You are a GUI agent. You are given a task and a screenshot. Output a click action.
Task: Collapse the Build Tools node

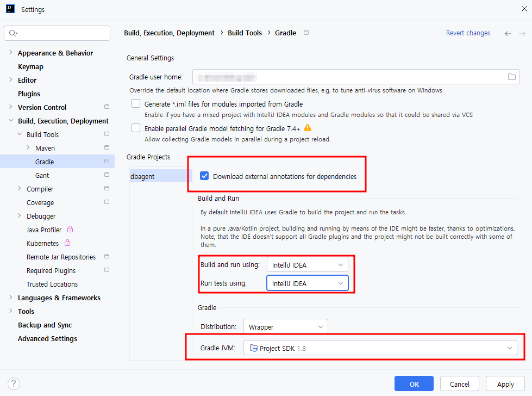pyautogui.click(x=20, y=134)
